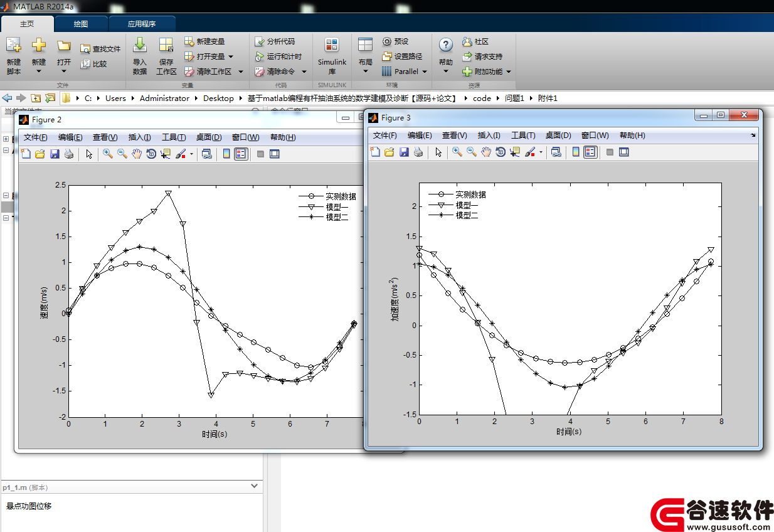
Task: Show plot tools and dock Figure 3
Action: point(624,152)
